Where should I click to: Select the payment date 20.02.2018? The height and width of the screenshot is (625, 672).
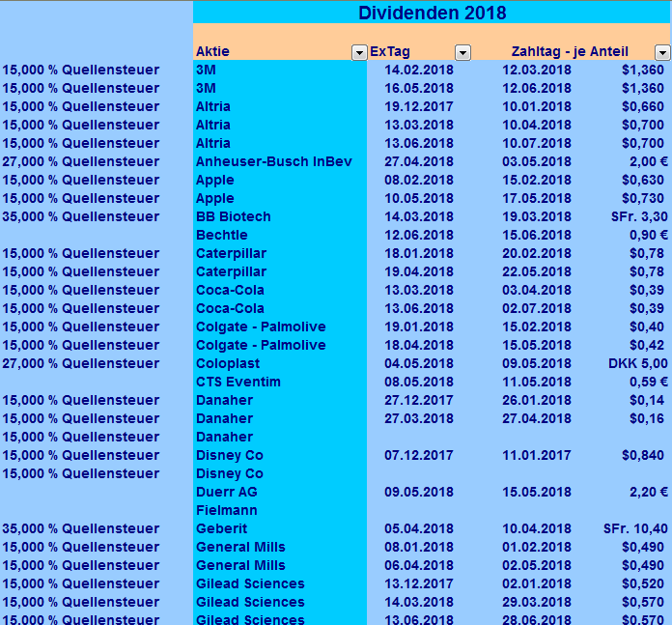point(537,253)
